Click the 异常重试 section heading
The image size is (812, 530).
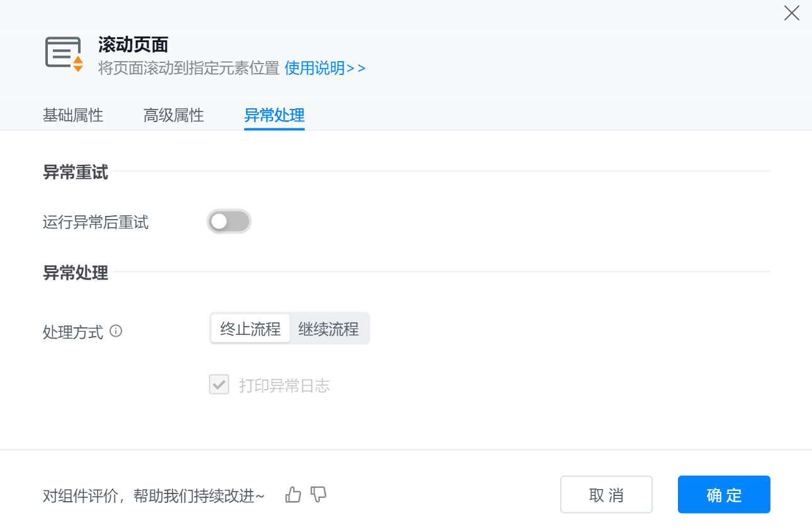[76, 172]
